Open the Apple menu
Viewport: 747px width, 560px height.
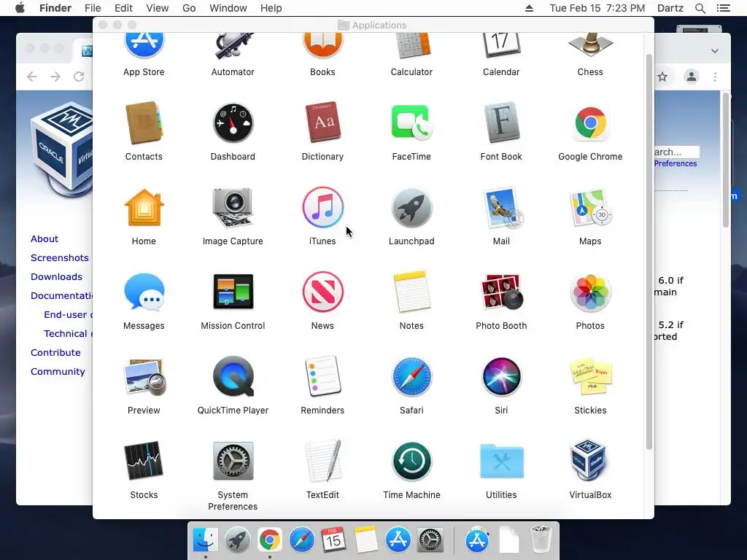(20, 8)
